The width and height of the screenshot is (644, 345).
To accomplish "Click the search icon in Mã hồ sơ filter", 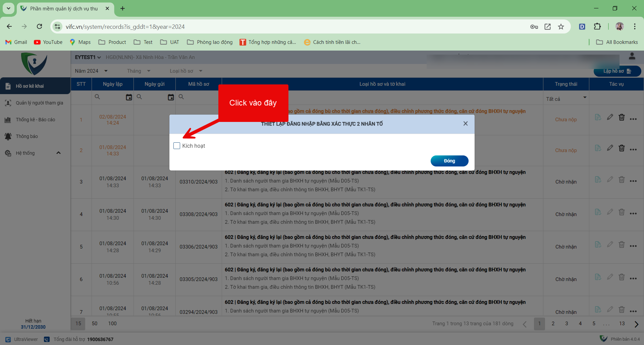I will click(x=181, y=97).
